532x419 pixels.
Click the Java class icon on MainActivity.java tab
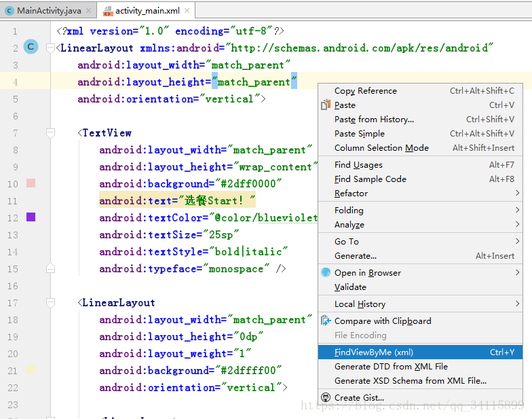pos(9,11)
